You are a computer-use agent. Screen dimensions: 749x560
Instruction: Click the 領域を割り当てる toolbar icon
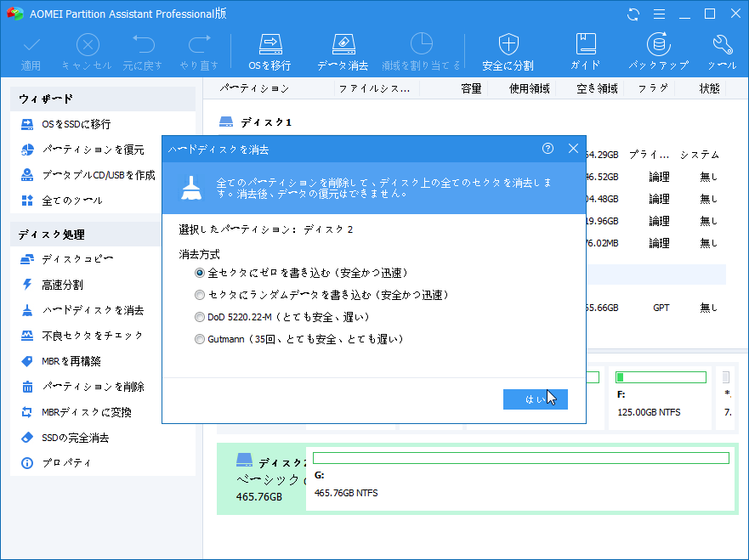click(x=422, y=53)
